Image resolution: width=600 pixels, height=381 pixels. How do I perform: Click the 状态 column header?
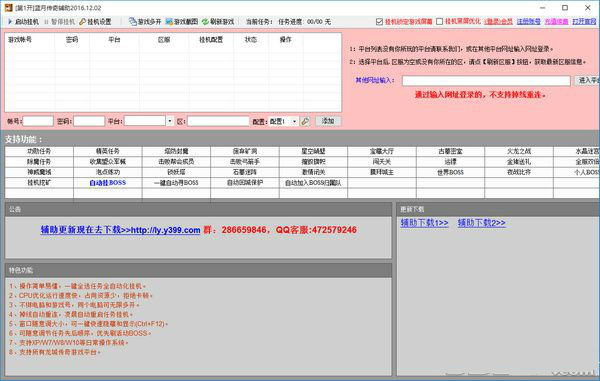click(251, 39)
